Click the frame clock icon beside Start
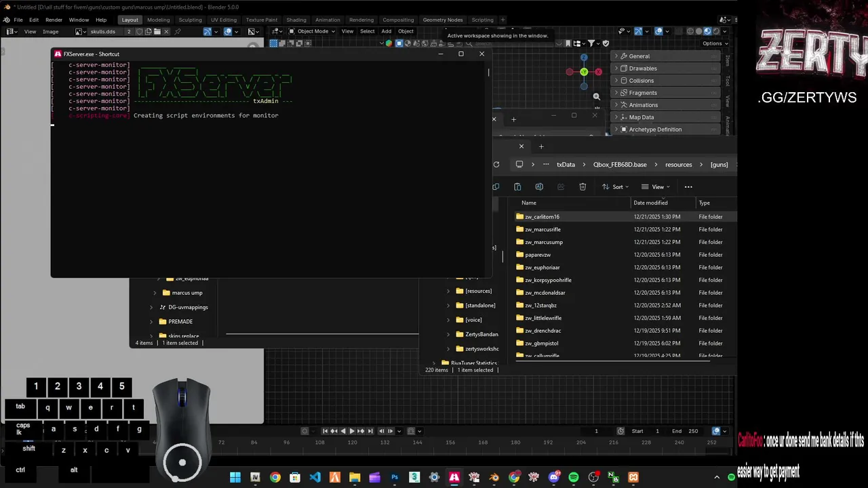This screenshot has width=868, height=488. [x=620, y=431]
